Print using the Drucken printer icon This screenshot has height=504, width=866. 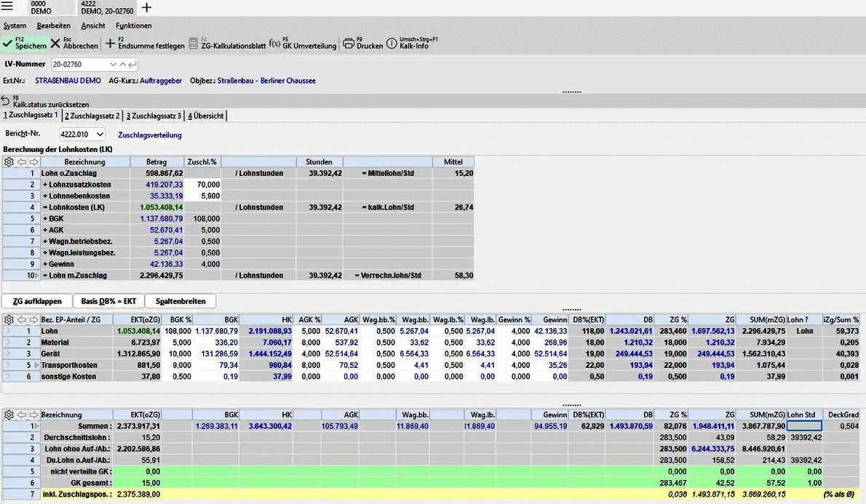pyautogui.click(x=349, y=44)
